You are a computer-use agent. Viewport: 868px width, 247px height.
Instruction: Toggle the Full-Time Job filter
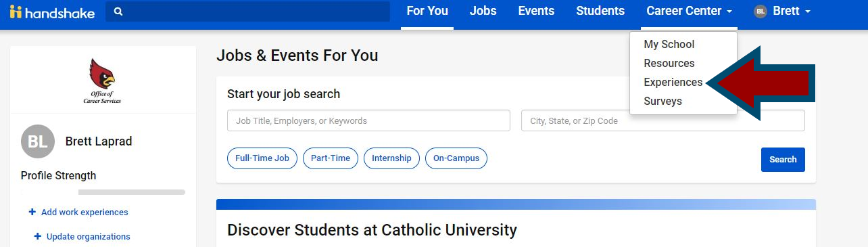click(x=262, y=158)
